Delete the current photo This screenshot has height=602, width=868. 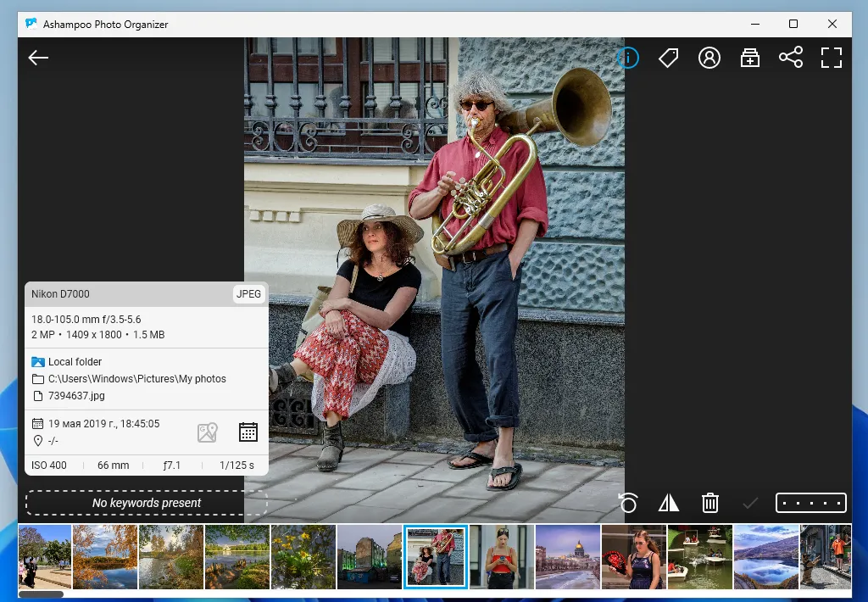point(709,503)
